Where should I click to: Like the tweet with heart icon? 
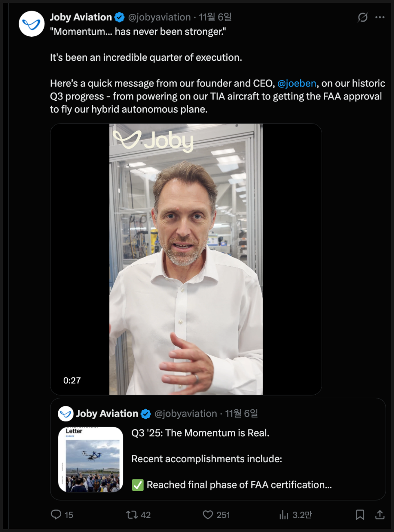tap(208, 515)
